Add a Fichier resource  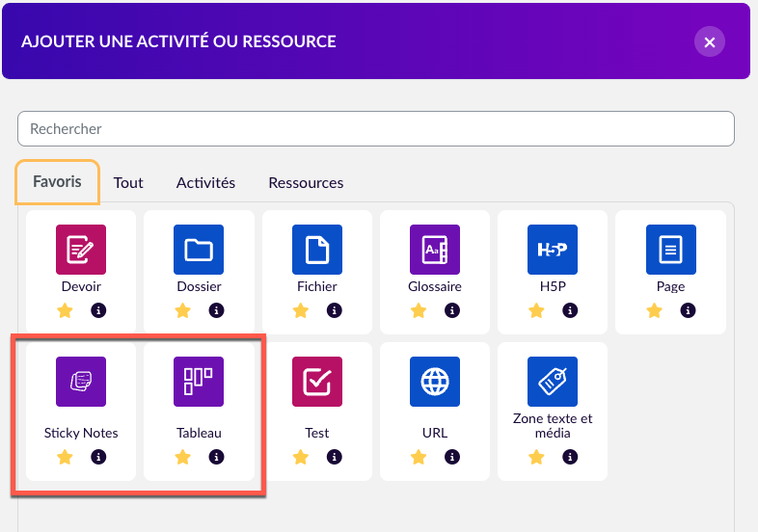pos(316,250)
